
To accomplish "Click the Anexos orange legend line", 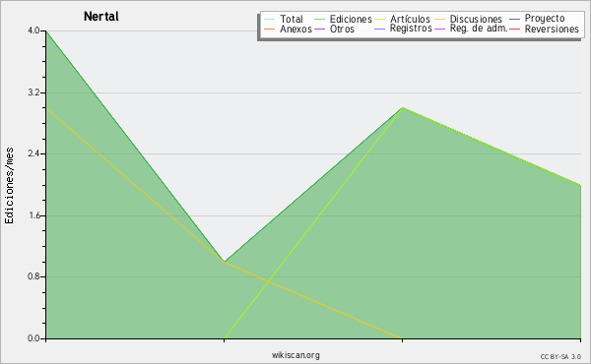I will click(x=270, y=30).
